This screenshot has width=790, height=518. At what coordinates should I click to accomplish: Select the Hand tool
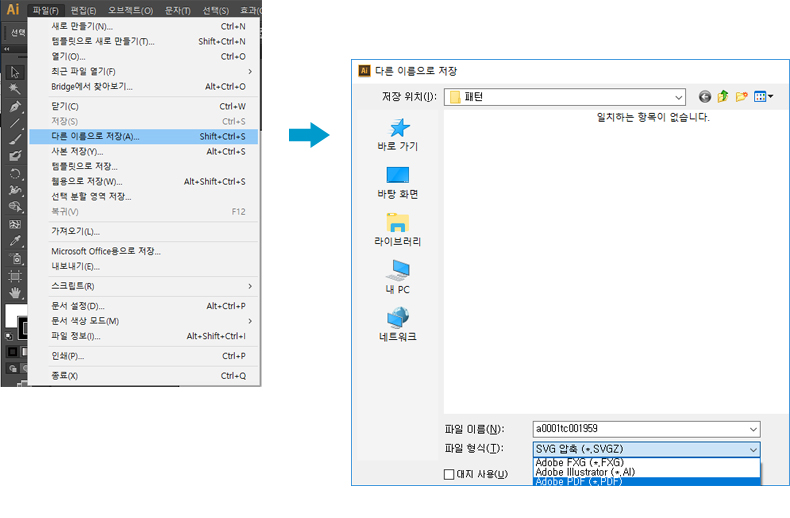[15, 293]
